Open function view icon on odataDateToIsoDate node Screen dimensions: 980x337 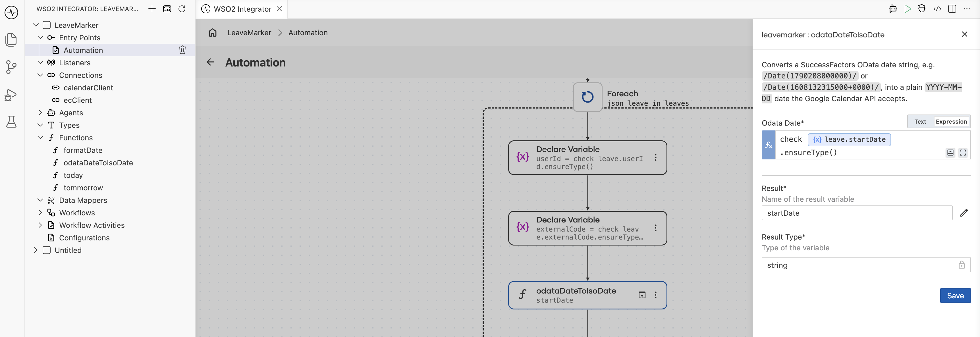coord(642,295)
